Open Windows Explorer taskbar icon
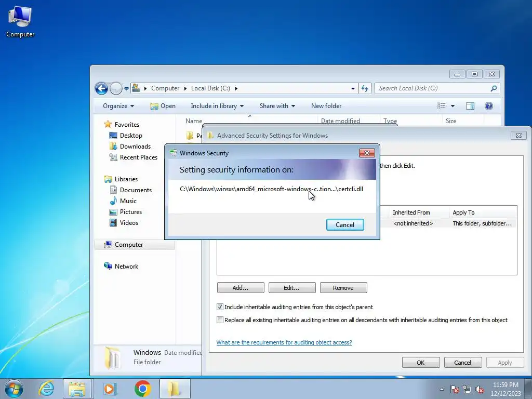 point(77,389)
